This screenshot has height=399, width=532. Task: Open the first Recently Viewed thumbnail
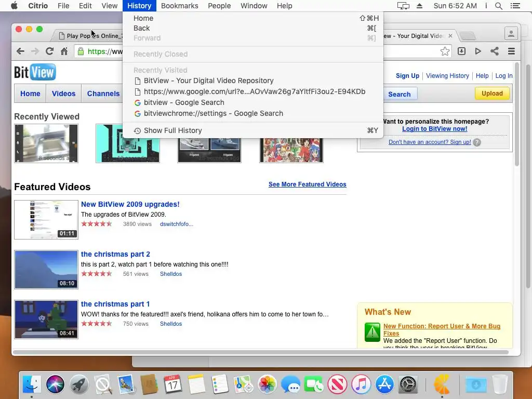pos(46,143)
